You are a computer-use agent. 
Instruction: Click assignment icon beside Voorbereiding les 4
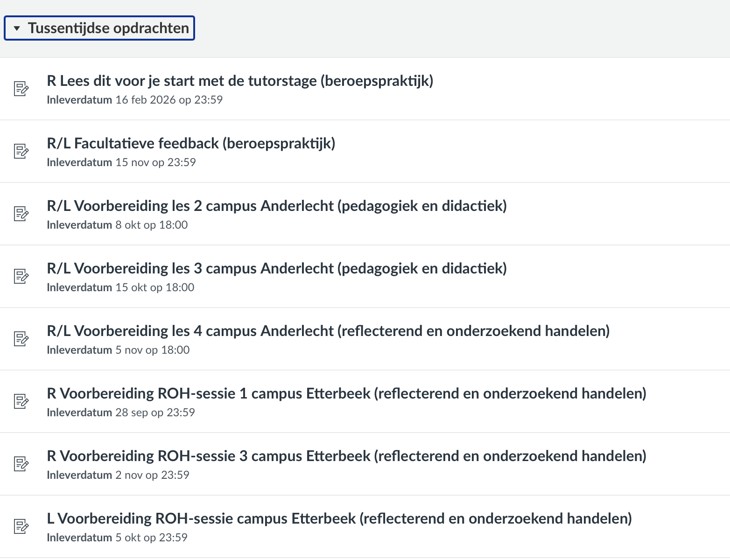tap(21, 338)
